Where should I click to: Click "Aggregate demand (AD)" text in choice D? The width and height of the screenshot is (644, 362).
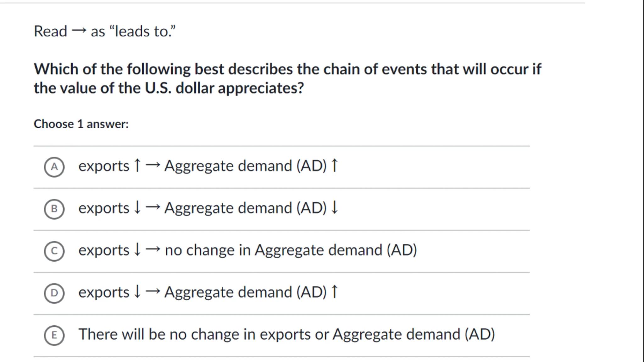245,292
